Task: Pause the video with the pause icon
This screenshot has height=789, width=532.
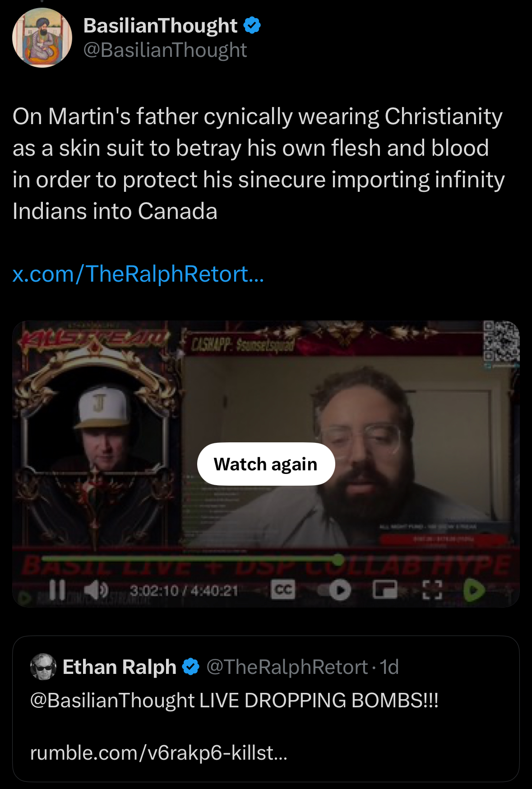Action: tap(57, 590)
